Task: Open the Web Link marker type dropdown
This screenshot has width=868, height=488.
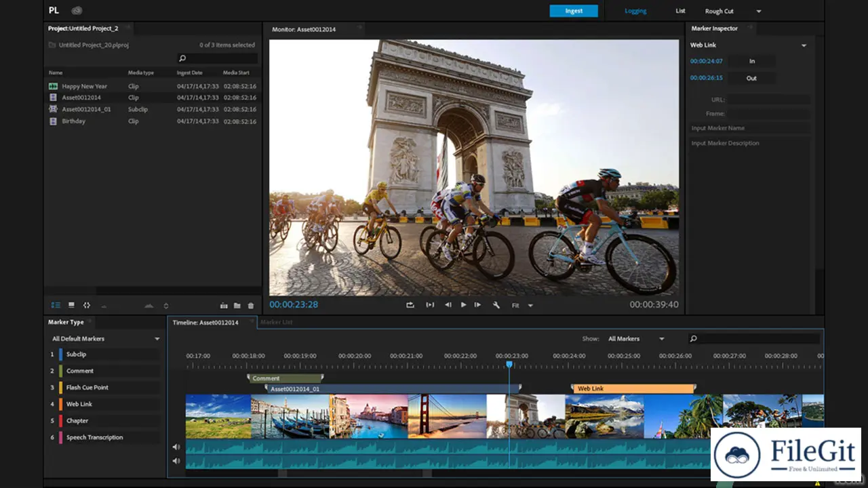Action: tap(804, 45)
